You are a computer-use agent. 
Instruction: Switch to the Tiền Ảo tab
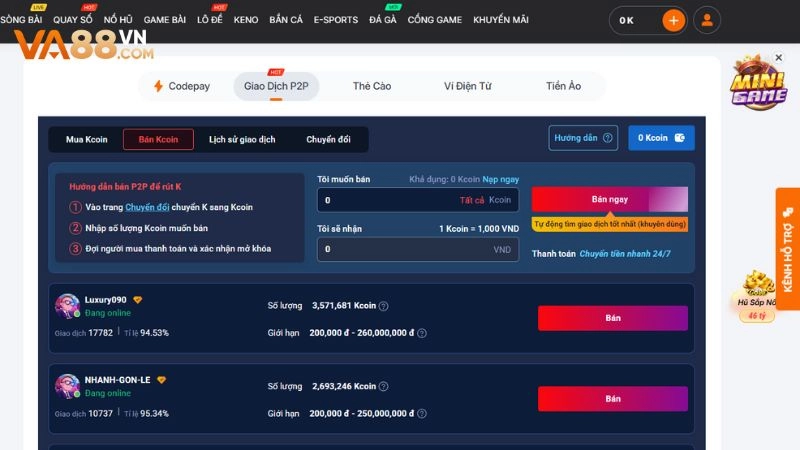[563, 86]
